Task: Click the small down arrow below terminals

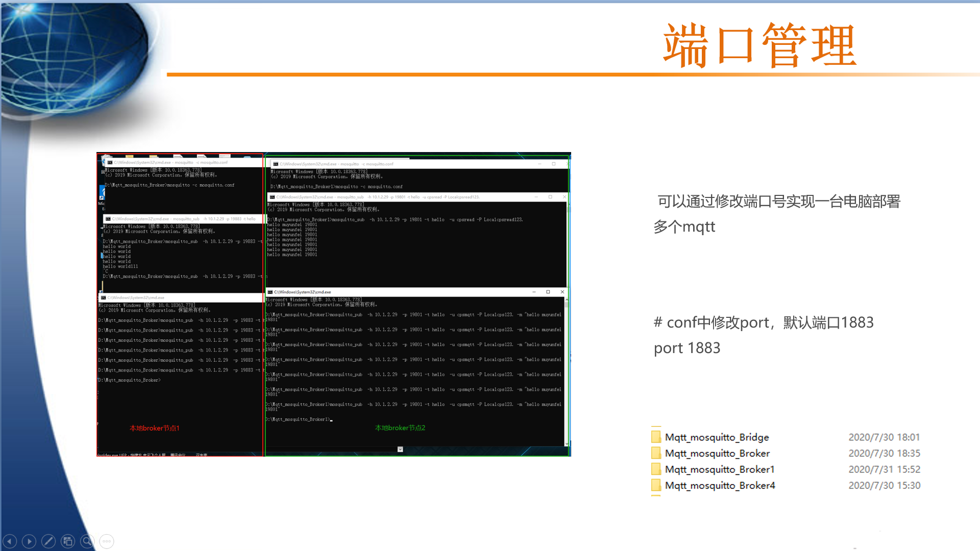Action: point(400,449)
